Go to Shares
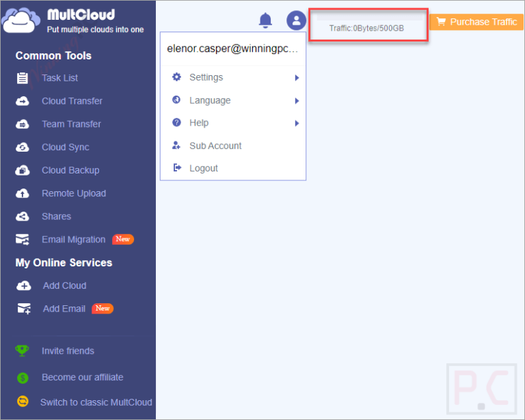 coord(56,216)
